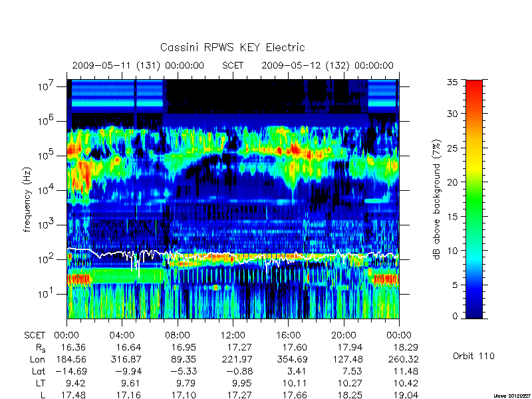Click the Rs value 17.60

click(x=295, y=347)
